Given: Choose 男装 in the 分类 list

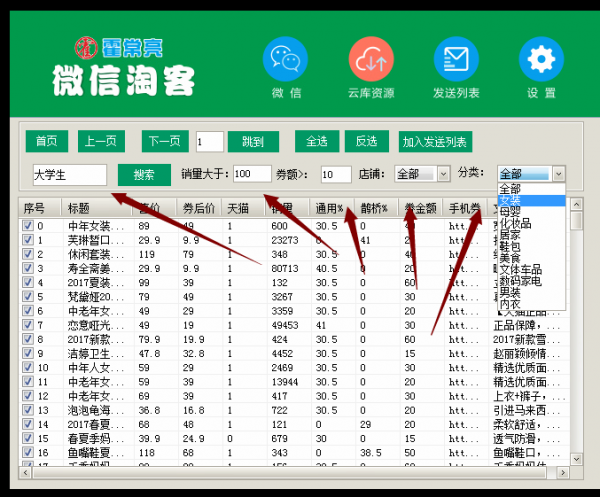Looking at the screenshot, I should pos(531,292).
